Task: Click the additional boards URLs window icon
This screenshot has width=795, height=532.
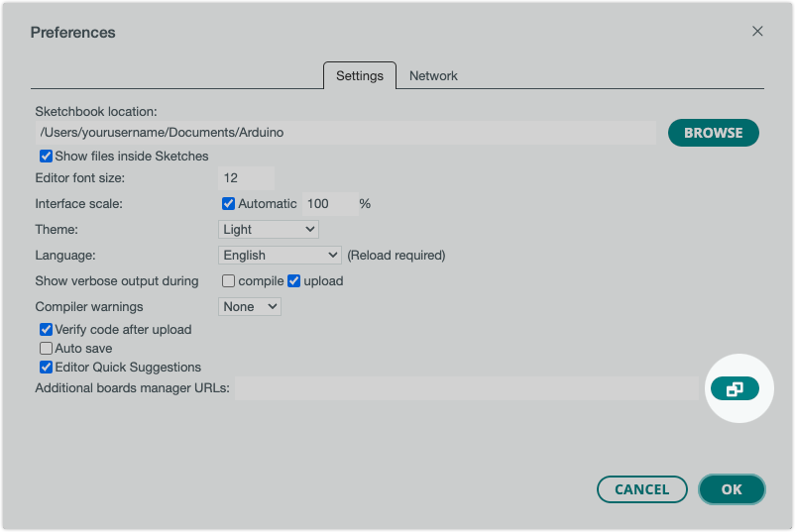Action: point(734,389)
